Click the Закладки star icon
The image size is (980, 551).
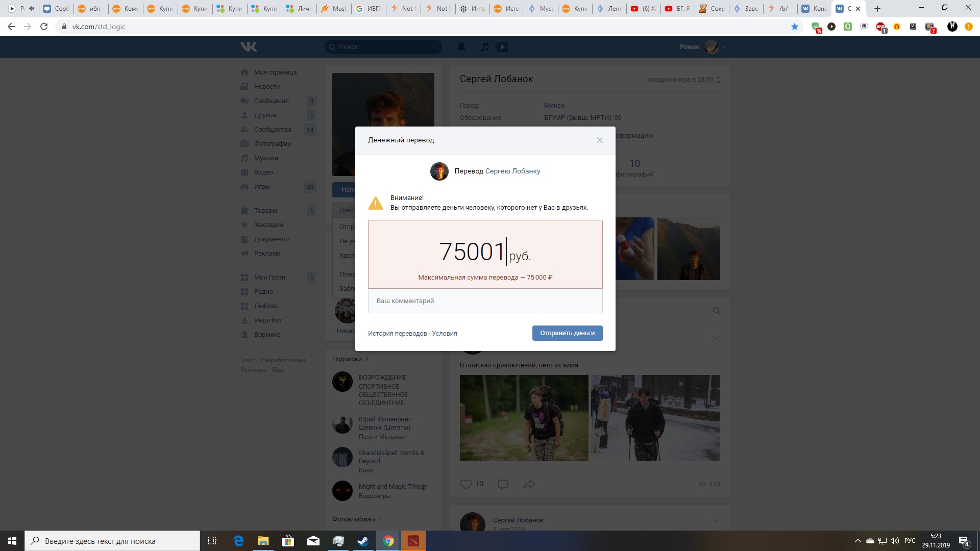click(244, 225)
